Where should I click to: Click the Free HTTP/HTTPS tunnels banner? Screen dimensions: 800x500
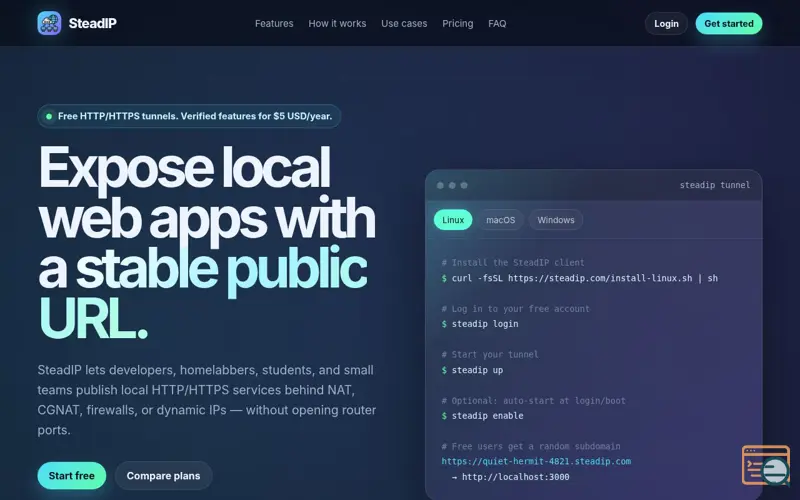pos(189,116)
